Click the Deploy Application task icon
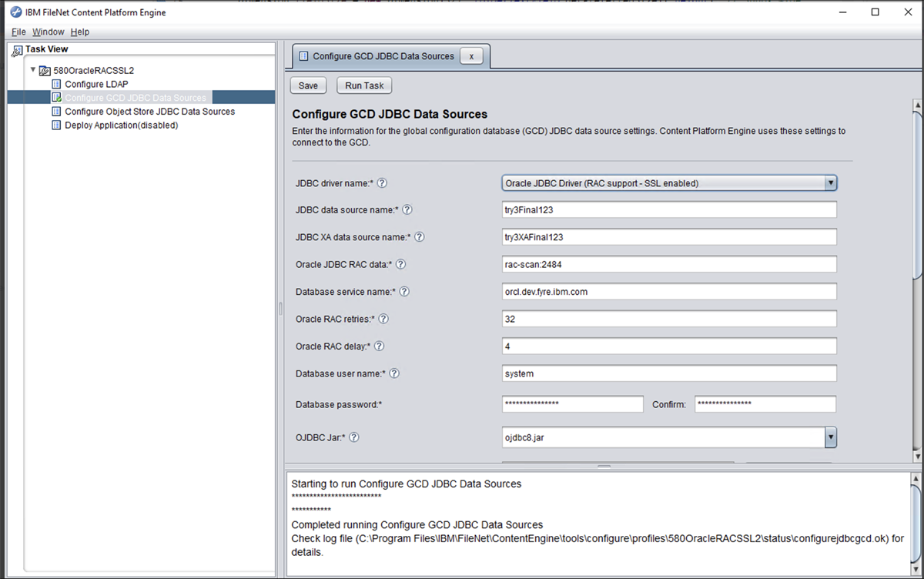 pyautogui.click(x=56, y=126)
